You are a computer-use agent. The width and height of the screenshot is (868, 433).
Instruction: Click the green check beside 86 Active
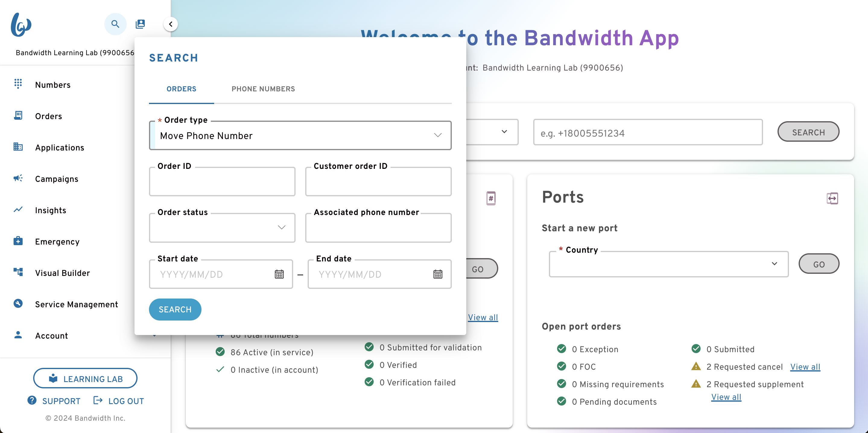[220, 352]
